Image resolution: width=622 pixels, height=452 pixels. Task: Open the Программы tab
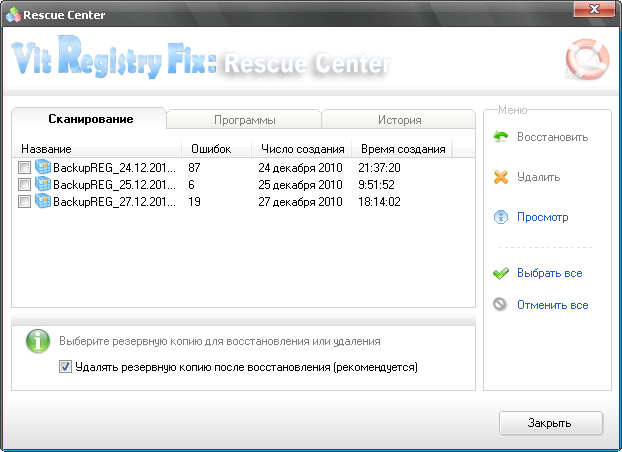(x=244, y=120)
